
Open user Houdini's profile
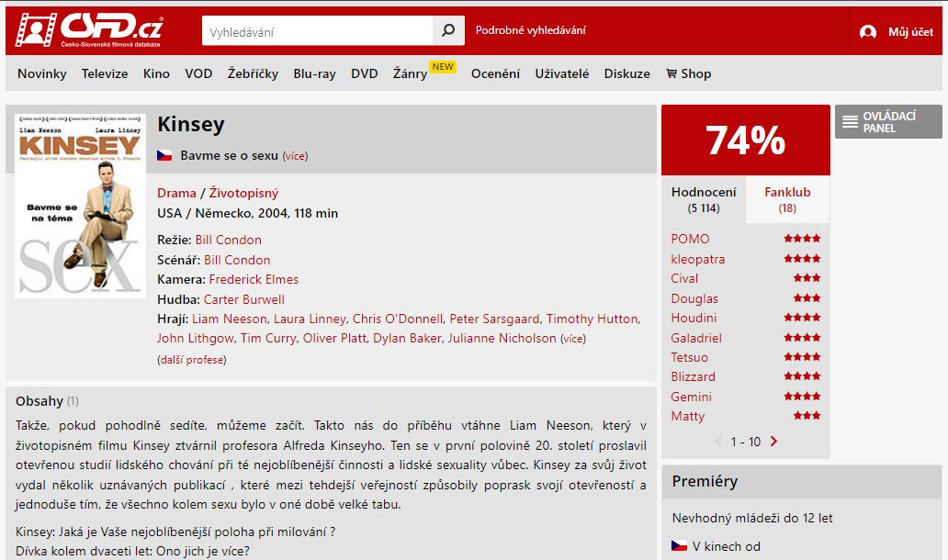pos(694,317)
